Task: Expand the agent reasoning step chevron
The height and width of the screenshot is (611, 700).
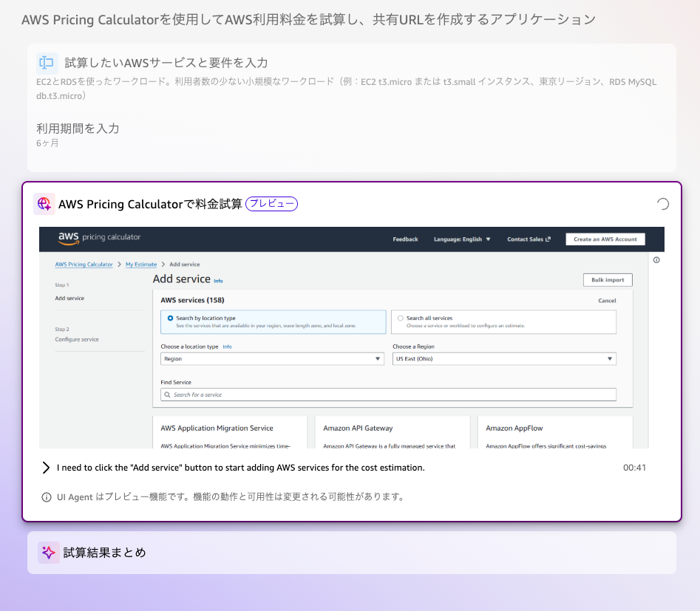Action: coord(46,468)
